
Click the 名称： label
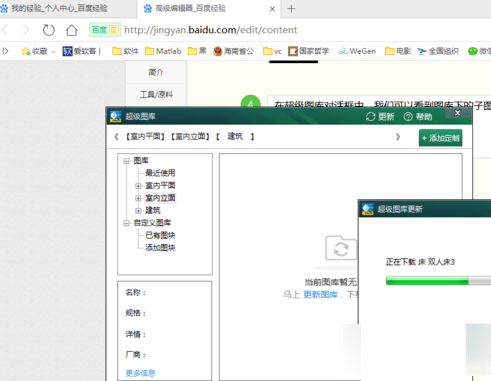click(x=136, y=292)
